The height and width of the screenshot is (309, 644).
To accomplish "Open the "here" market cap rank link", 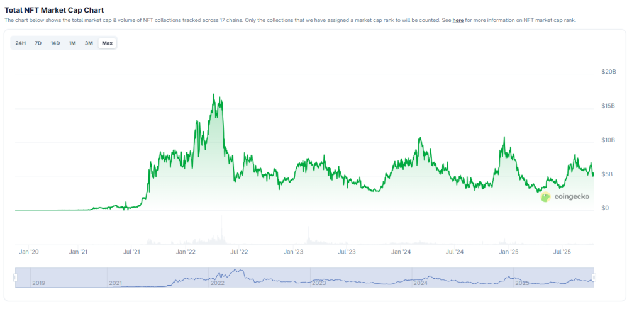I will (x=458, y=20).
